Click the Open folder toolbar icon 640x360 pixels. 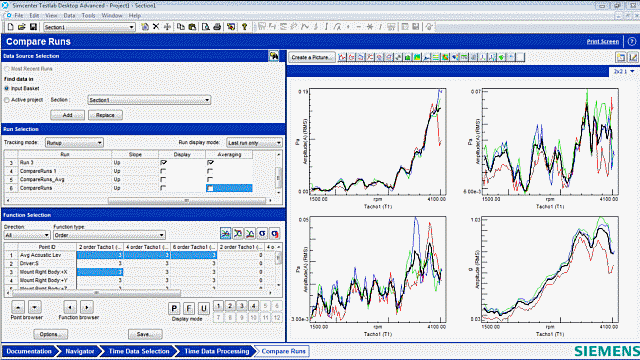(x=22, y=27)
